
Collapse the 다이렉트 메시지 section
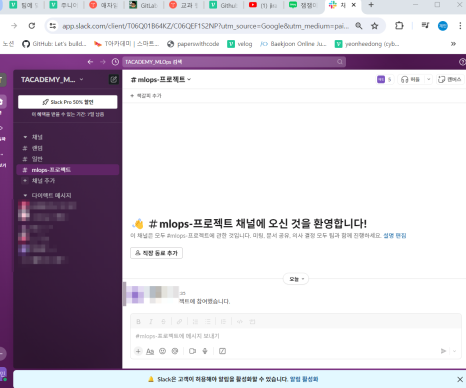coord(25,195)
